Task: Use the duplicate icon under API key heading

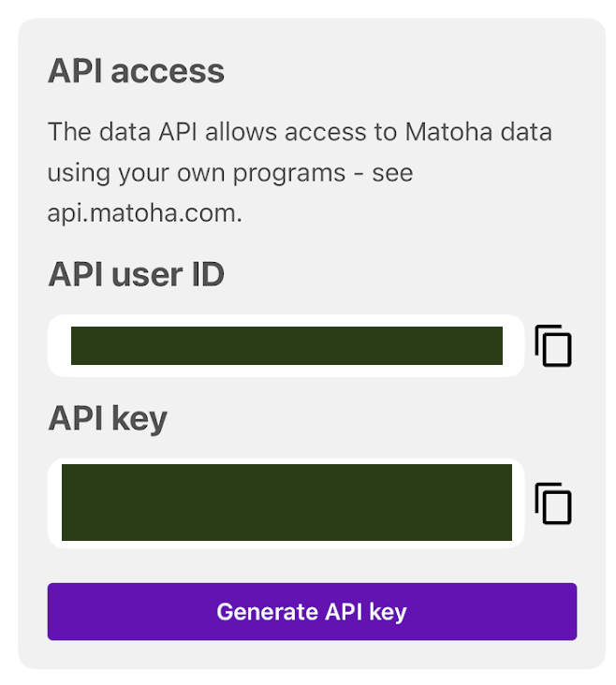Action: [x=553, y=503]
